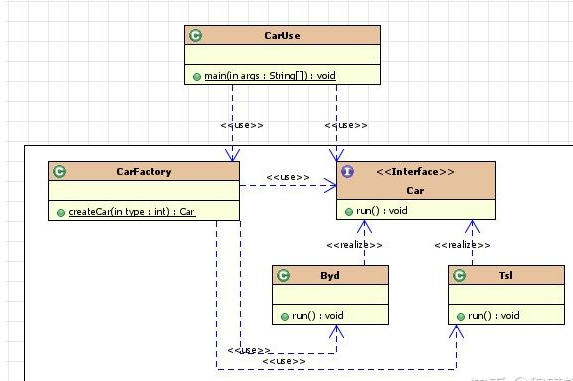Select the use label between CarFactory and Car
The height and width of the screenshot is (381, 573).
tap(288, 177)
